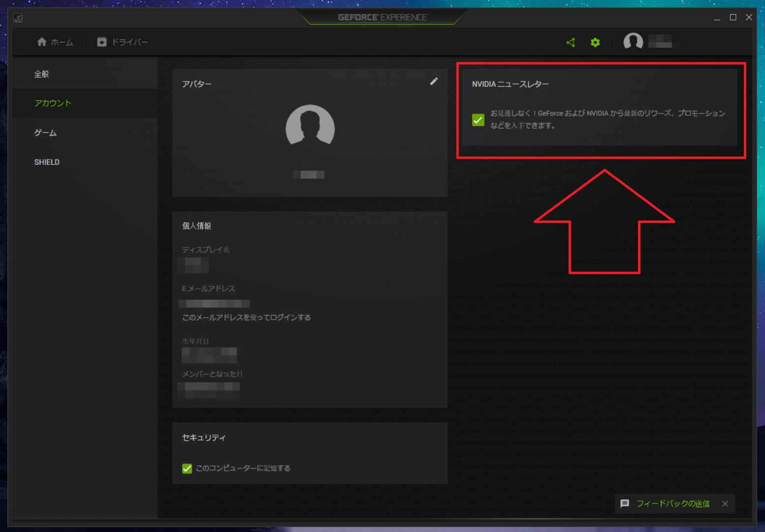Click フィードバックの送信 link

673,503
